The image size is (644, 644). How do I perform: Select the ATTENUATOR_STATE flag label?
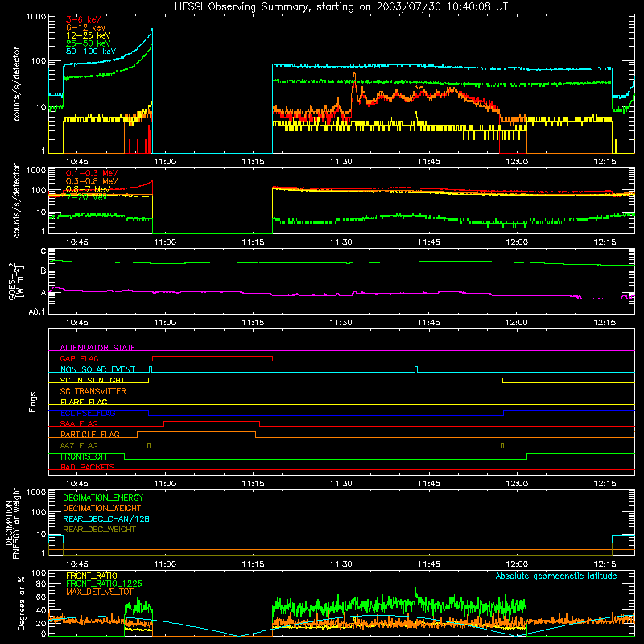click(97, 348)
